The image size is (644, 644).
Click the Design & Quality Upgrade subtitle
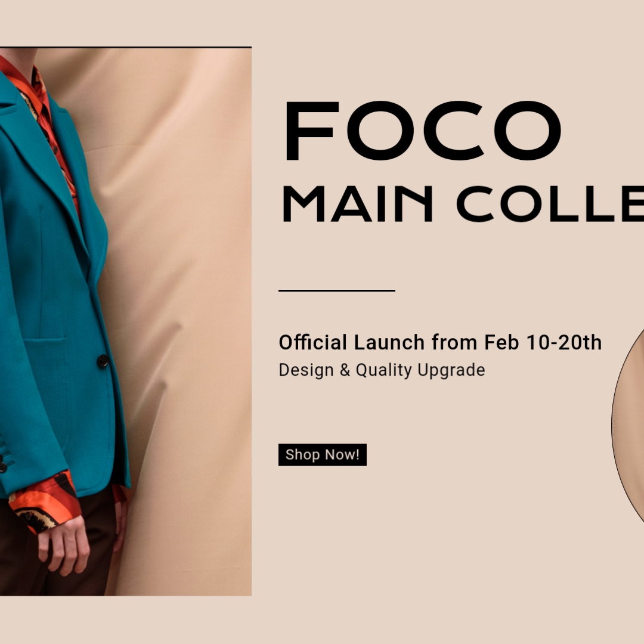click(382, 370)
